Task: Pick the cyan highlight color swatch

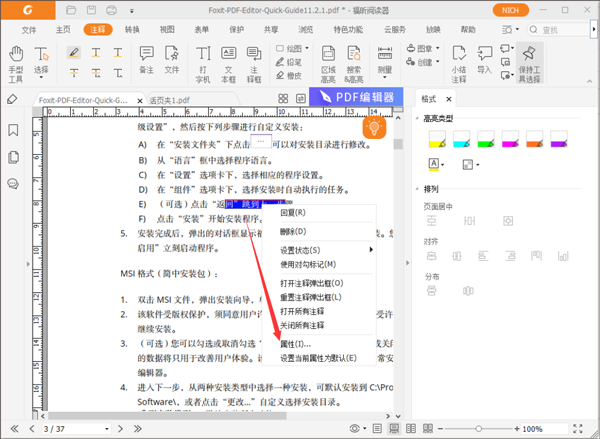Action: pos(461,141)
